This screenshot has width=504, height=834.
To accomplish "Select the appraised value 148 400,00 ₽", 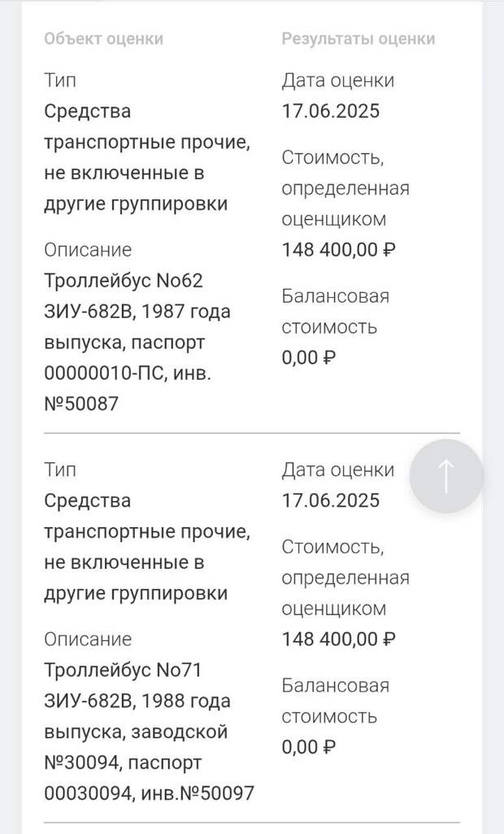I will (x=339, y=250).
